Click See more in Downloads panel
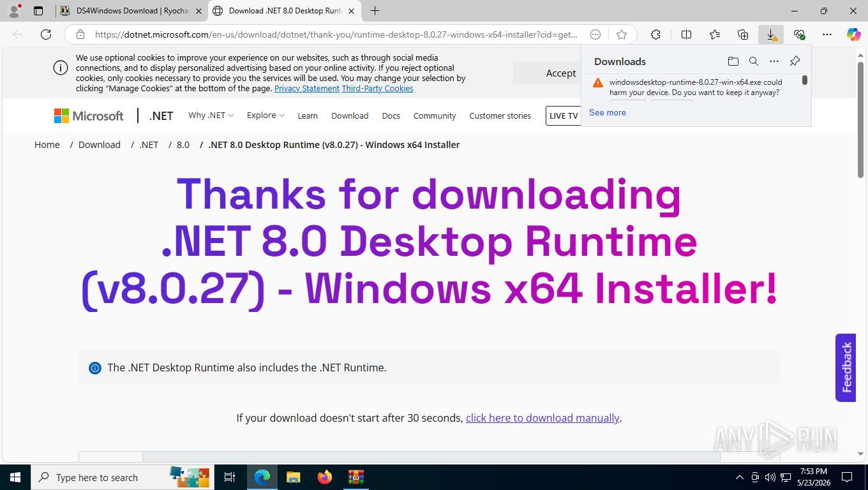 point(607,112)
